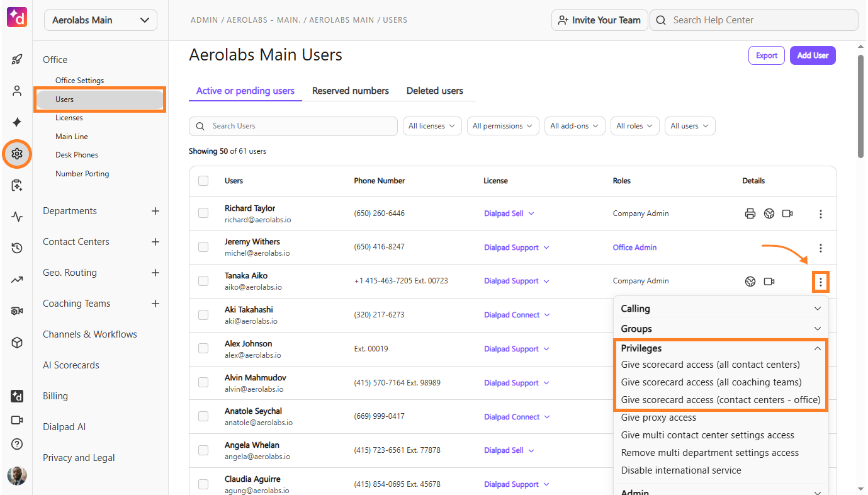The image size is (868, 495).
Task: Open Richard Taylor's three-dot options menu
Action: click(821, 214)
